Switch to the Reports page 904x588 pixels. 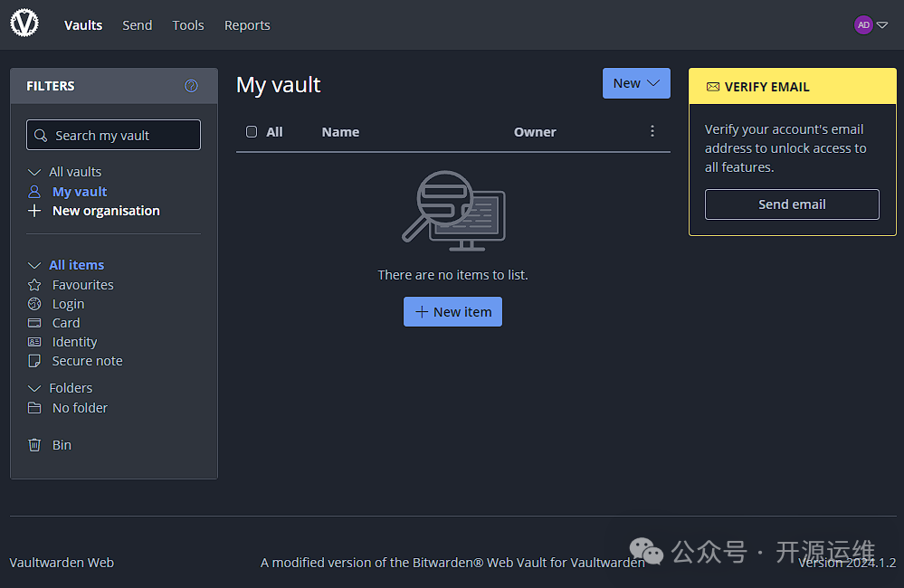click(247, 24)
